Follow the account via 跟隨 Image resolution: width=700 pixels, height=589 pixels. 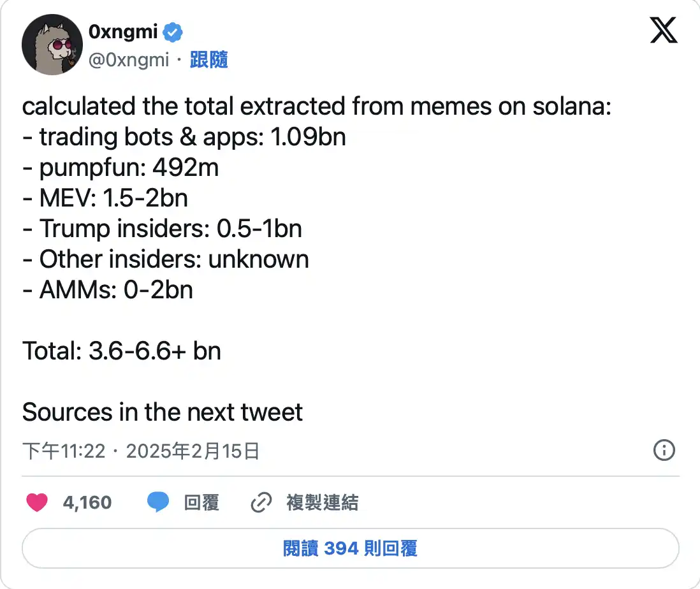[x=208, y=60]
